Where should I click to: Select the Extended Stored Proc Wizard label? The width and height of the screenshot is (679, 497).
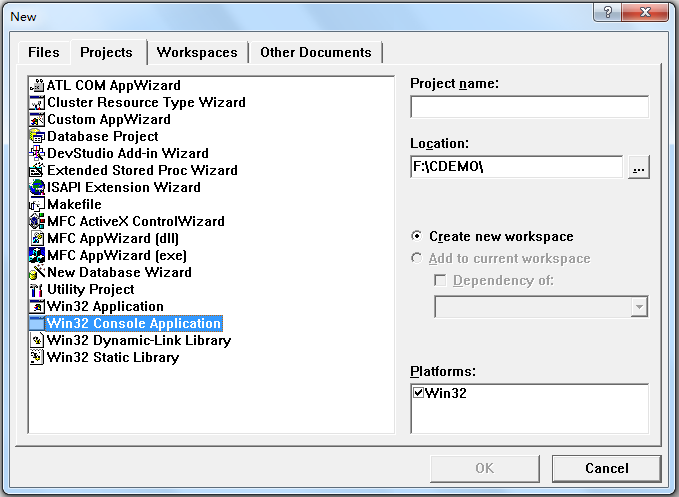(x=142, y=170)
